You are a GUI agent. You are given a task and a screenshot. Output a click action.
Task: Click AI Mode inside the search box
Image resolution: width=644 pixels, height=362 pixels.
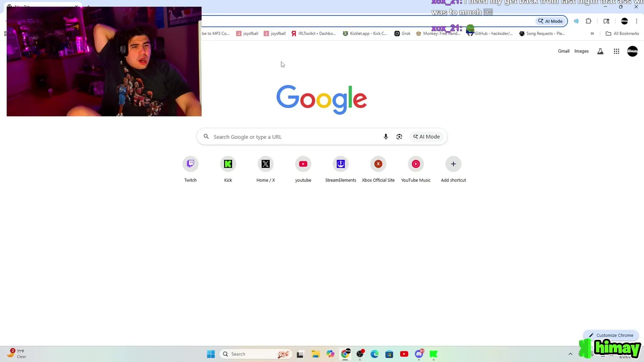427,137
